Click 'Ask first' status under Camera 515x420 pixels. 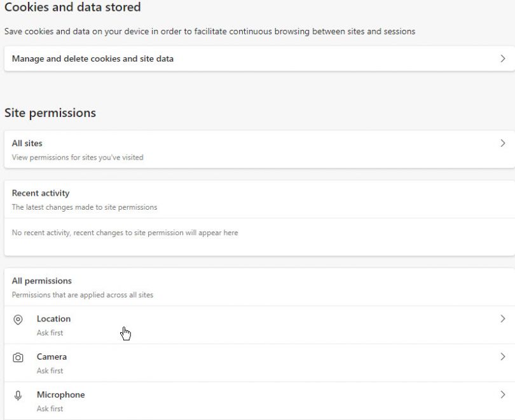[x=50, y=371]
